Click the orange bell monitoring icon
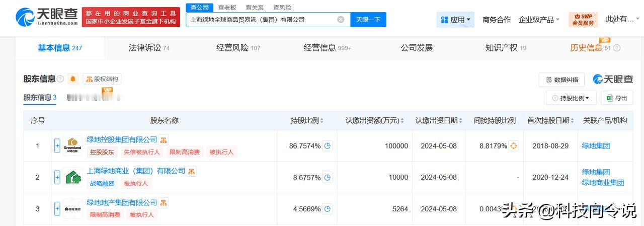 point(73,79)
